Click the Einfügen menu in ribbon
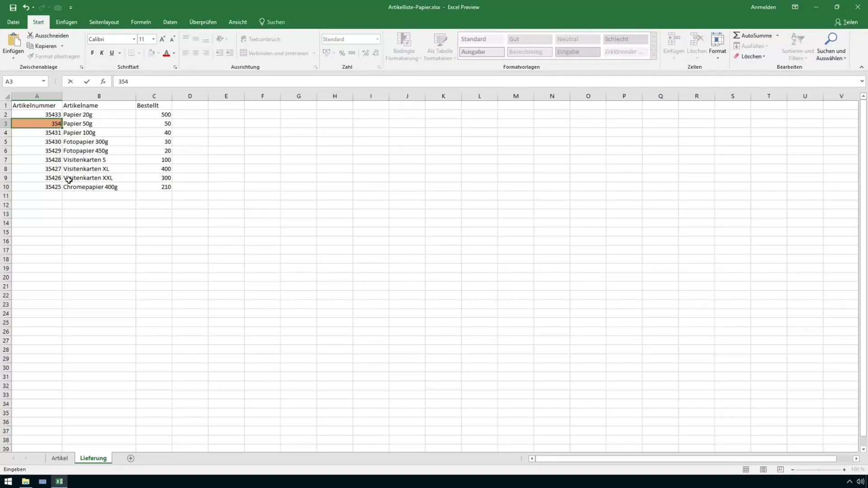868x488 pixels. 66,22
